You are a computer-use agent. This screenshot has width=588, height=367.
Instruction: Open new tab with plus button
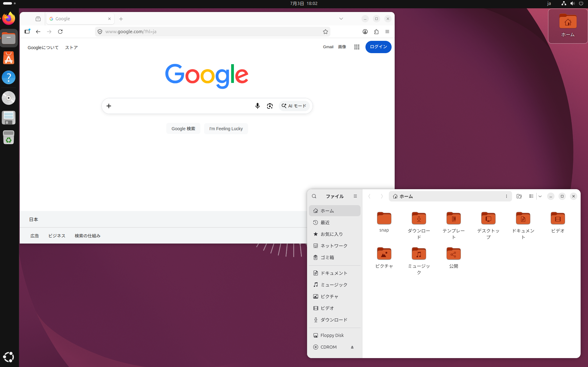(121, 19)
